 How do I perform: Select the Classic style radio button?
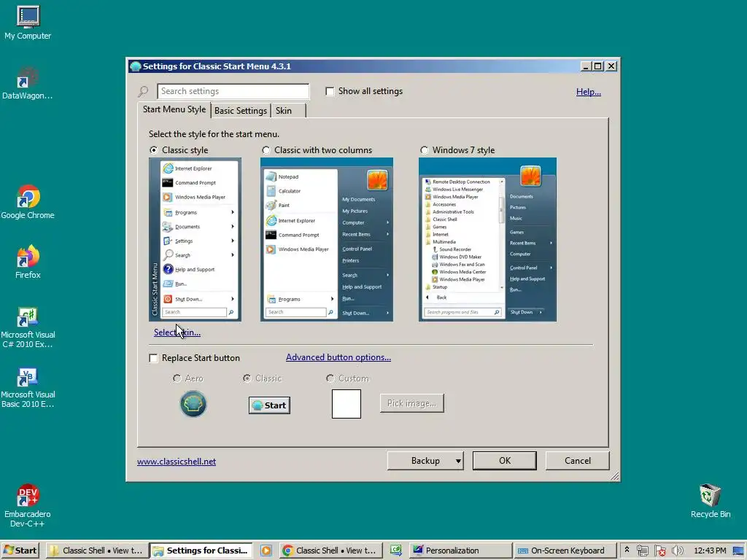153,150
